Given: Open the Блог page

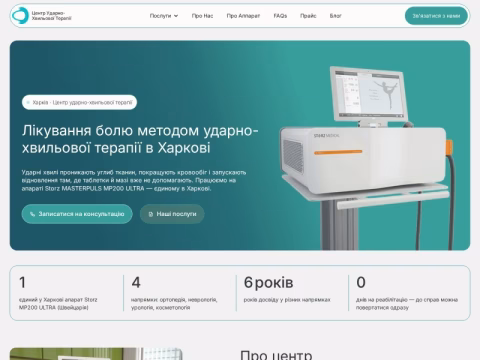Looking at the screenshot, I should (336, 16).
